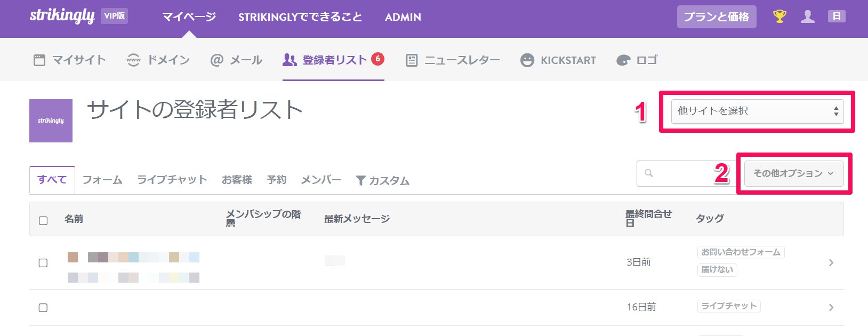Open STRIKINGLYでできること menu item

300,17
